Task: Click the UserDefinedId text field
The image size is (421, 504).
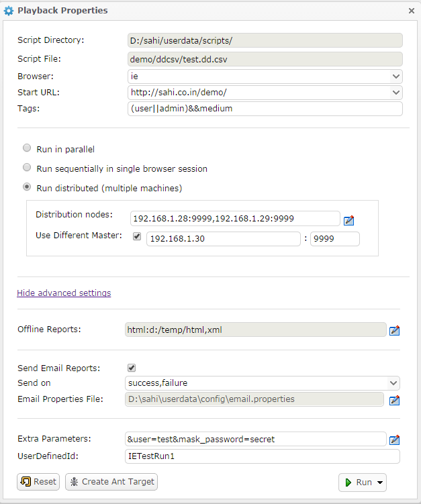Action: click(x=262, y=456)
